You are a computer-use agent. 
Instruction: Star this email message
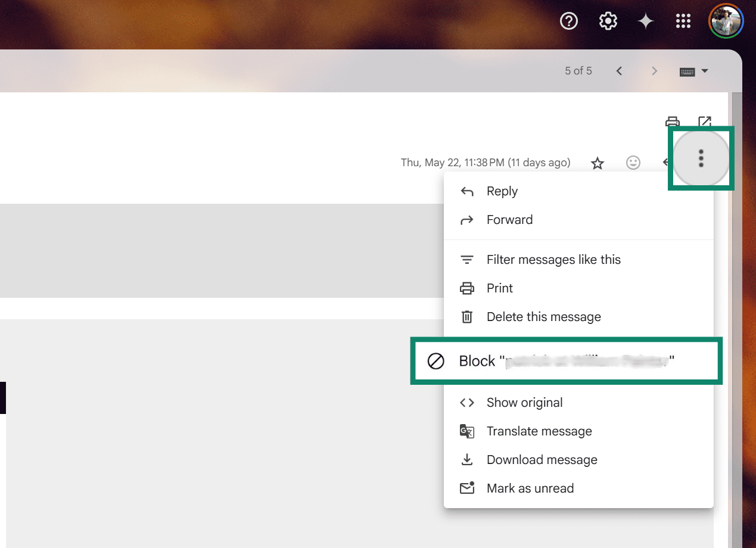[x=597, y=163]
